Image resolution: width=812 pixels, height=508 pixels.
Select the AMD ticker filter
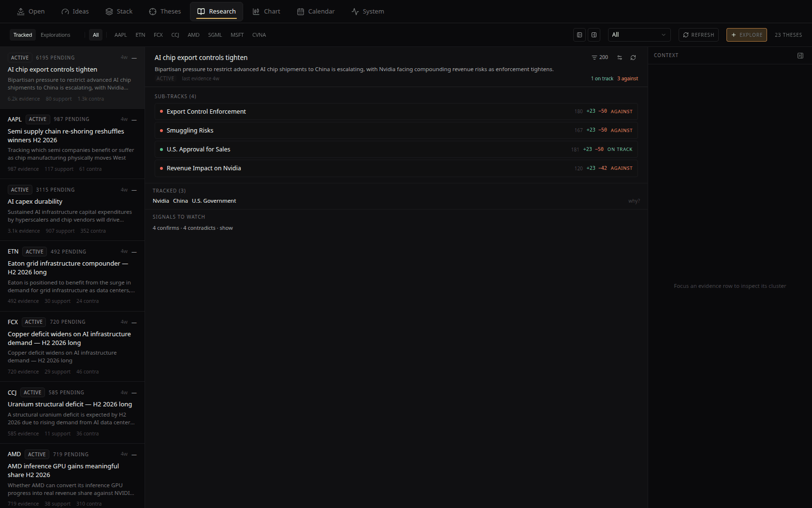click(193, 35)
